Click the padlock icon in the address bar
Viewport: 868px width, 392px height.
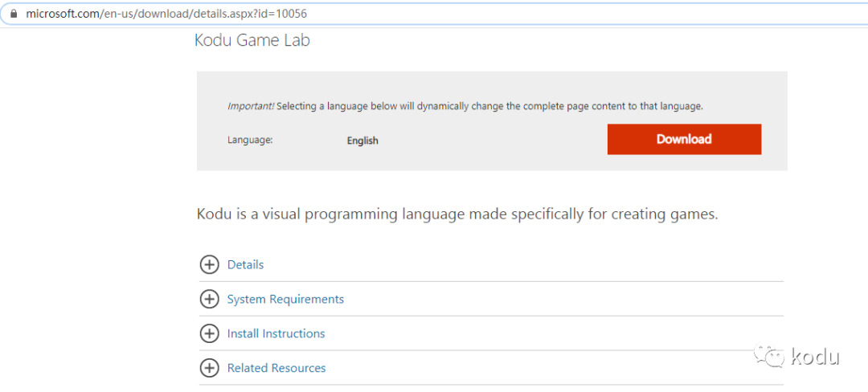tap(13, 14)
